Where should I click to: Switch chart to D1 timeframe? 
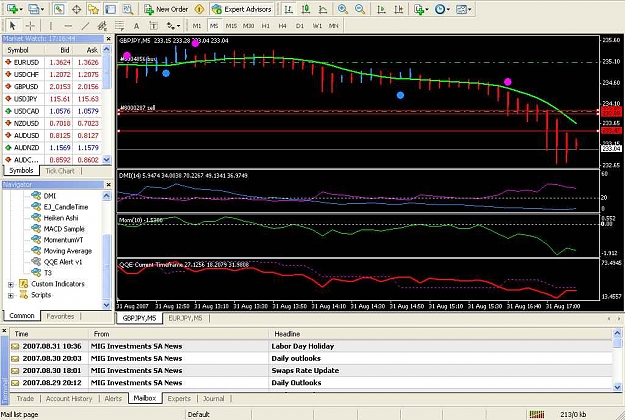pyautogui.click(x=300, y=26)
